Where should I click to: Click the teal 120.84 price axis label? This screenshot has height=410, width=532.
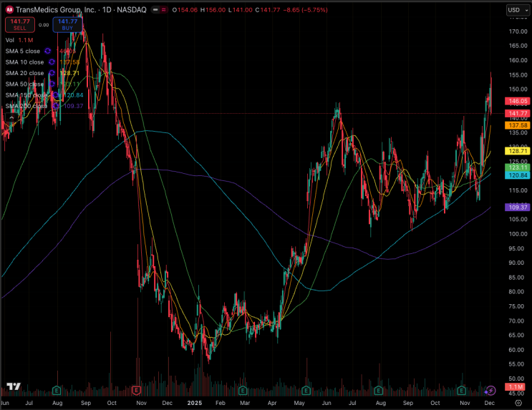point(518,175)
